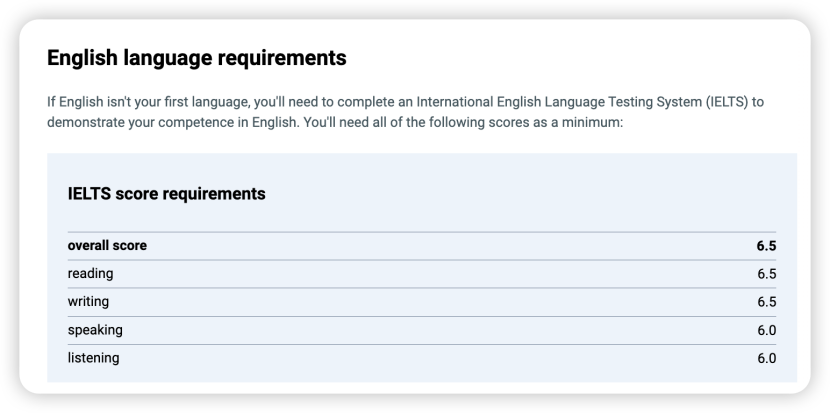831x413 pixels.
Task: Select the overall score row label
Action: click(107, 245)
